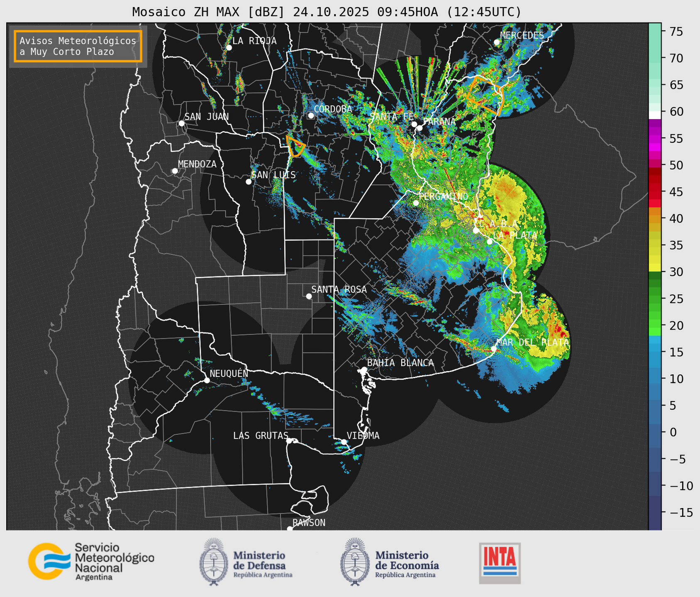Click the C.A.B.A. city label
The image size is (700, 597).
click(498, 224)
